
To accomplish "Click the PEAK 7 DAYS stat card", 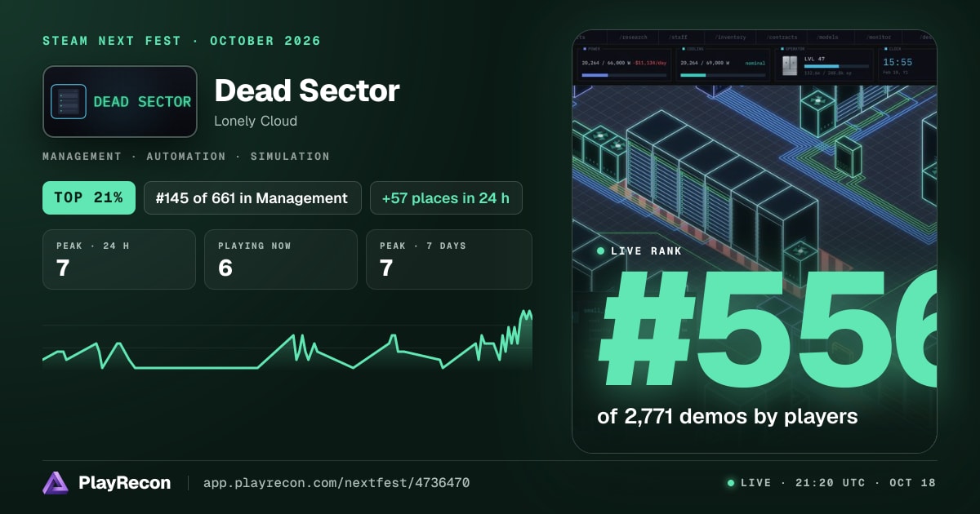I will 449,259.
